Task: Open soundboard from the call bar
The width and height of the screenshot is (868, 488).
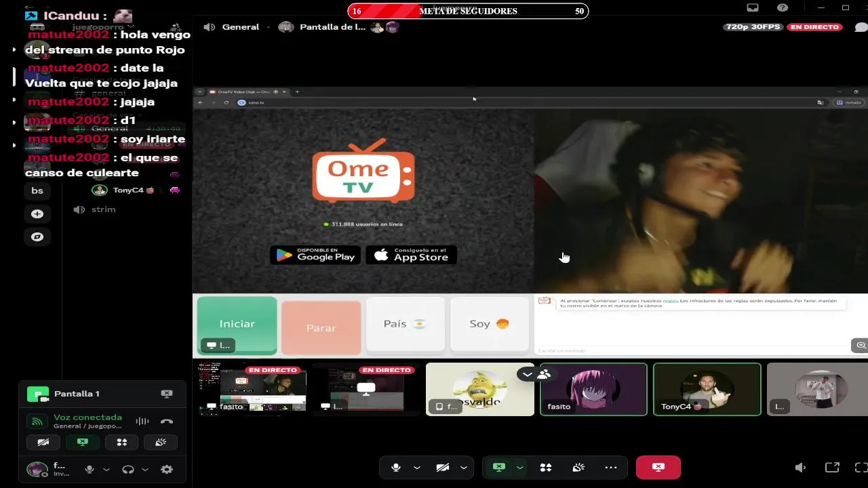Action: (578, 468)
